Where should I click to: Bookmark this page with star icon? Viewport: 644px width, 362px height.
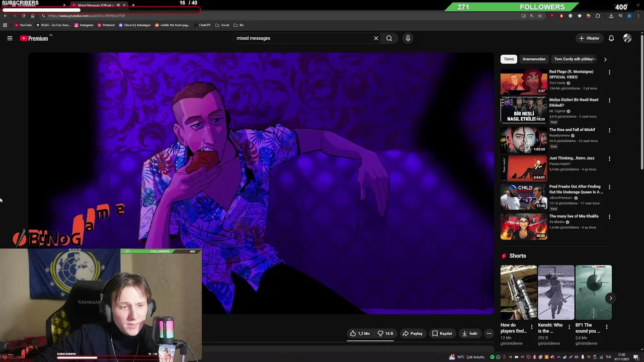[x=540, y=16]
